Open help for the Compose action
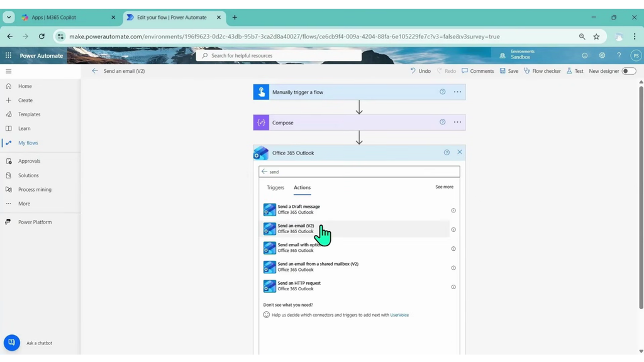Viewport: 644px width, 362px height. point(442,122)
